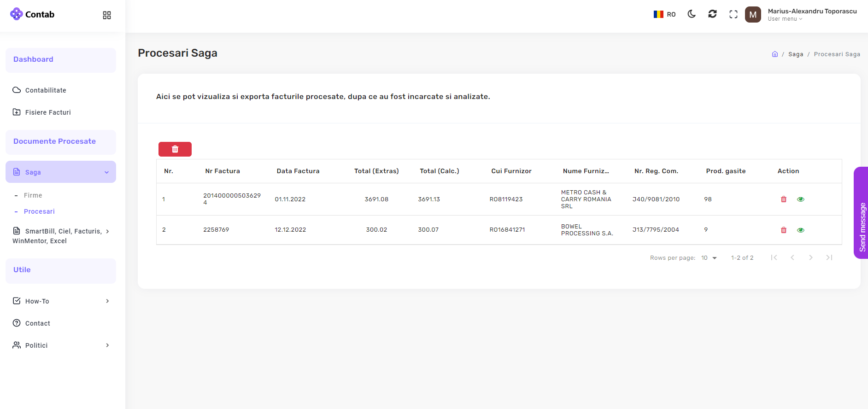View details of METRO invoice via eye icon
The width and height of the screenshot is (868, 409).
click(800, 199)
